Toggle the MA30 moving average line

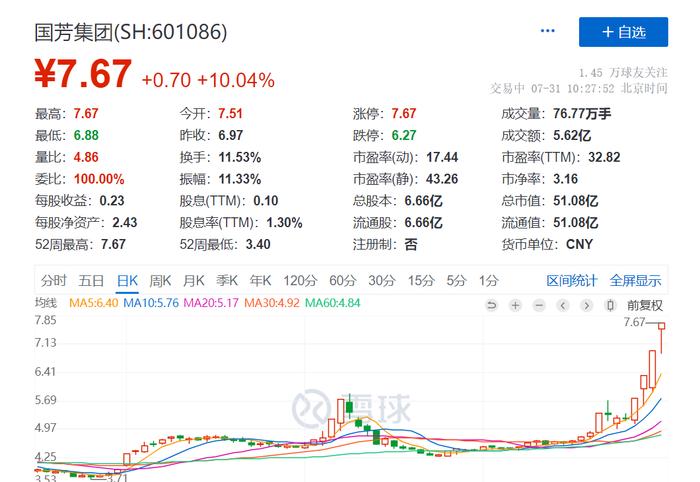[x=275, y=304]
